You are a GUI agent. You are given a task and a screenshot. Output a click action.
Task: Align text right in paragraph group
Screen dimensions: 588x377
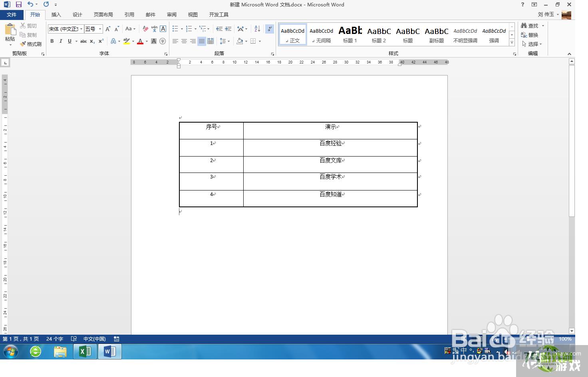coord(193,41)
